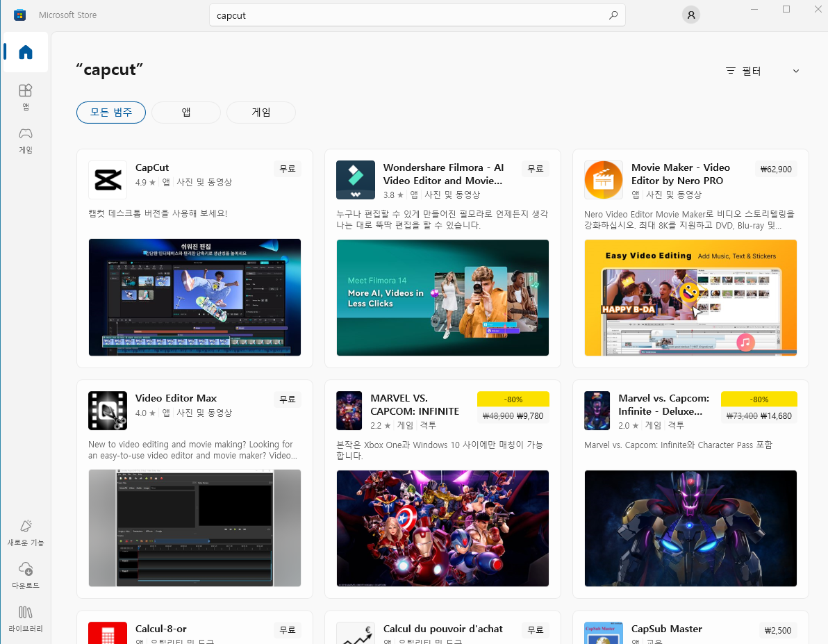Click the Filmora description text
This screenshot has height=644, width=828.
point(442,220)
